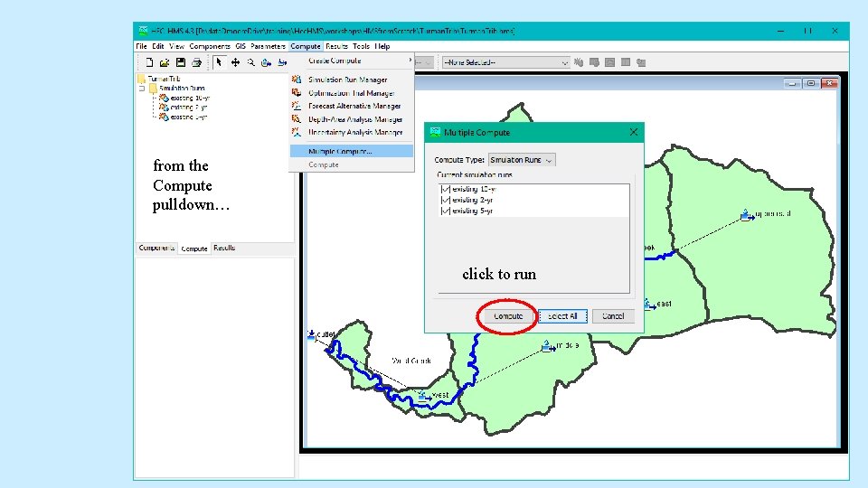Click the Compute button in the dialog
Image resolution: width=868 pixels, height=488 pixels.
[508, 316]
